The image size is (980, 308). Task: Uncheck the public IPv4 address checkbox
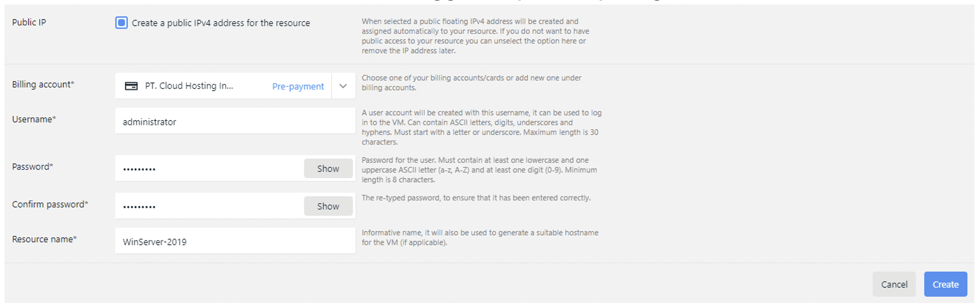[121, 23]
